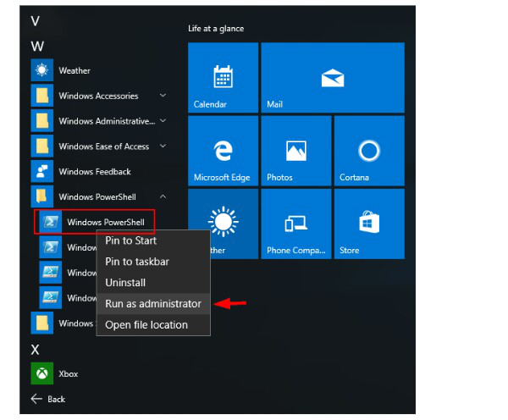Click the Windows Accessories label text
This screenshot has width=508, height=420.
[98, 96]
